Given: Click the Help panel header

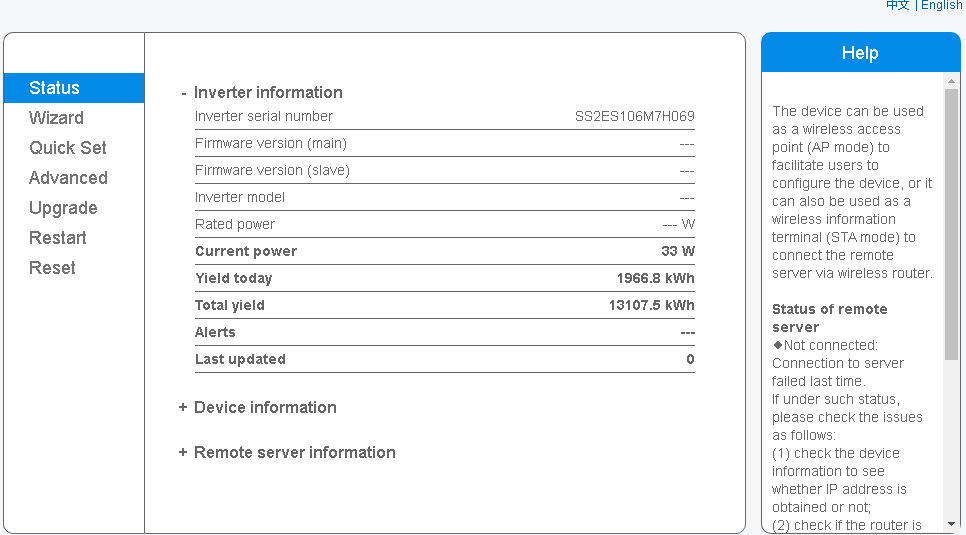Looking at the screenshot, I should [860, 53].
